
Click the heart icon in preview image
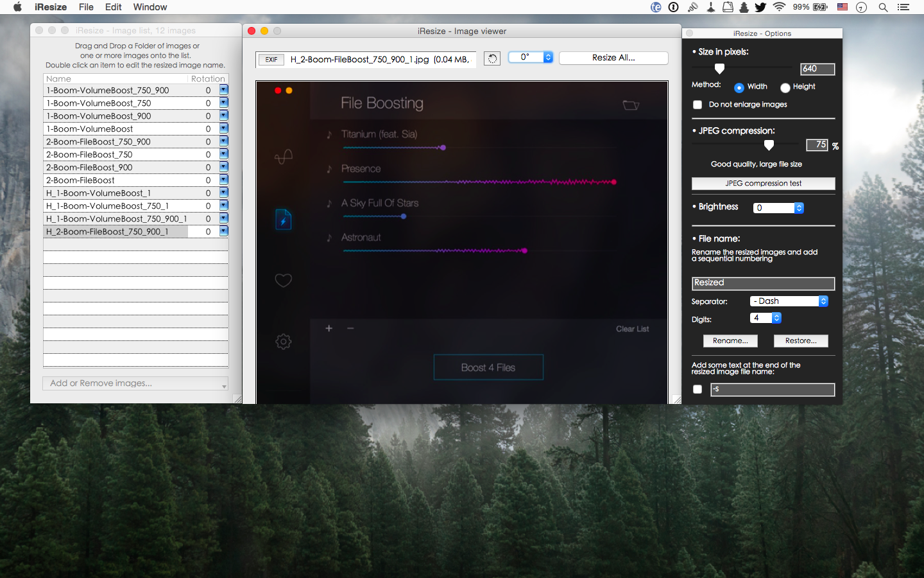tap(284, 281)
